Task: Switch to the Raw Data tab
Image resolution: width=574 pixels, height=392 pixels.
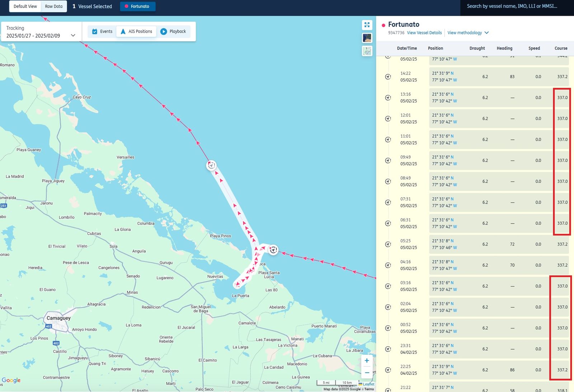Action: [x=54, y=6]
